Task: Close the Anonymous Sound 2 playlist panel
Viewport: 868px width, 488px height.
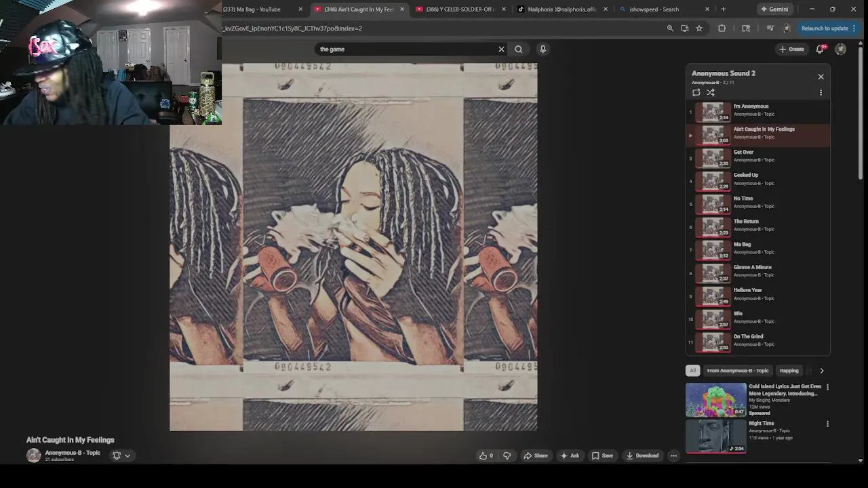Action: (x=821, y=77)
